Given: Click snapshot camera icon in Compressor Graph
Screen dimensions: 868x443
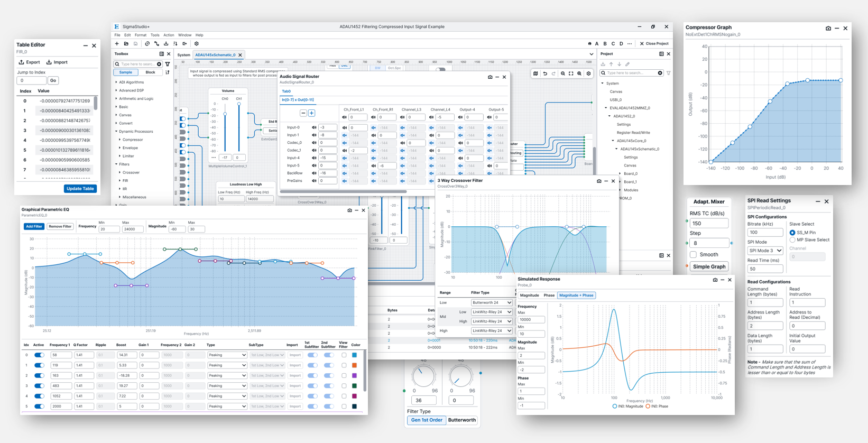Looking at the screenshot, I should point(828,29).
